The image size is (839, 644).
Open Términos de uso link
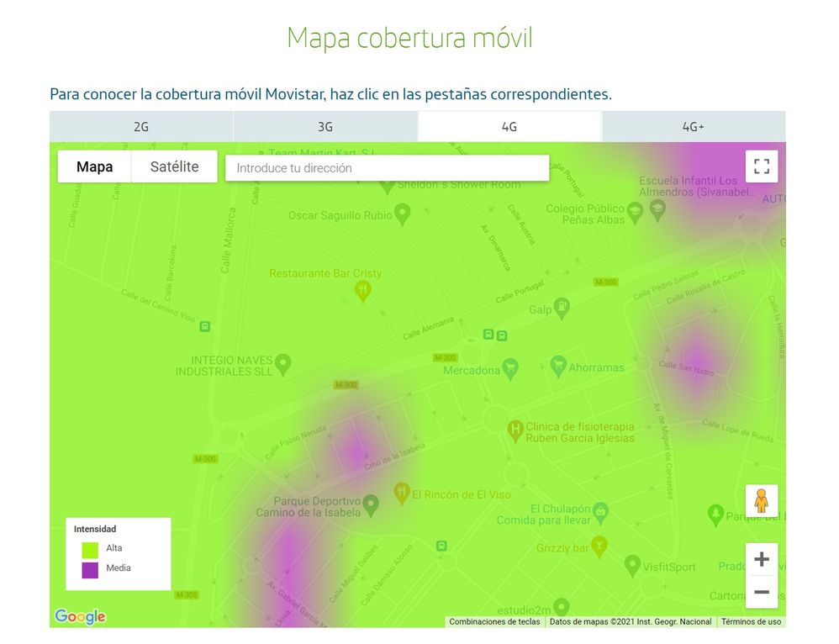click(751, 622)
